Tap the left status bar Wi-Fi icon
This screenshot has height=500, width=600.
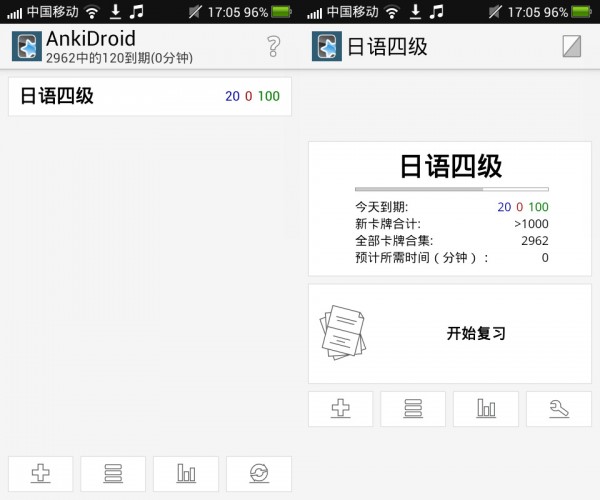click(92, 12)
